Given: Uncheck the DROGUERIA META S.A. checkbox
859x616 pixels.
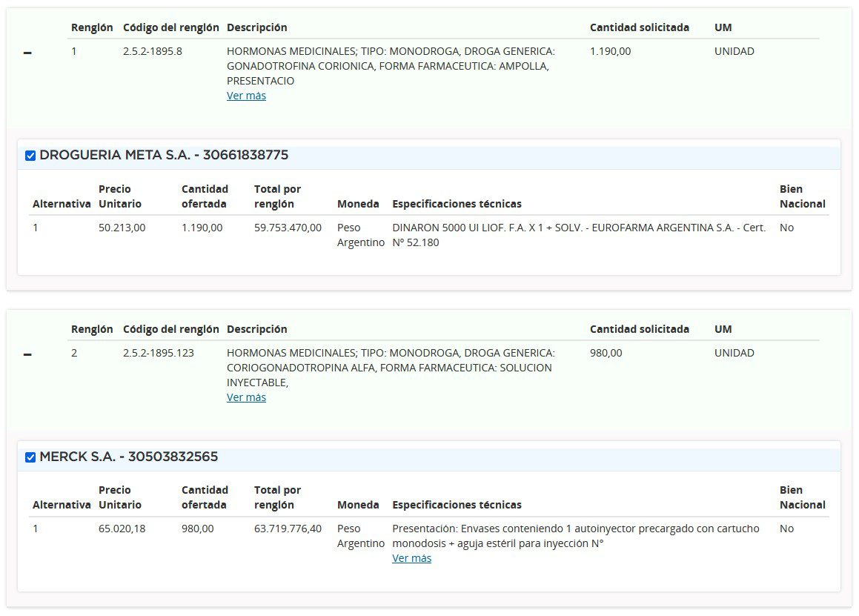Looking at the screenshot, I should click(x=30, y=156).
